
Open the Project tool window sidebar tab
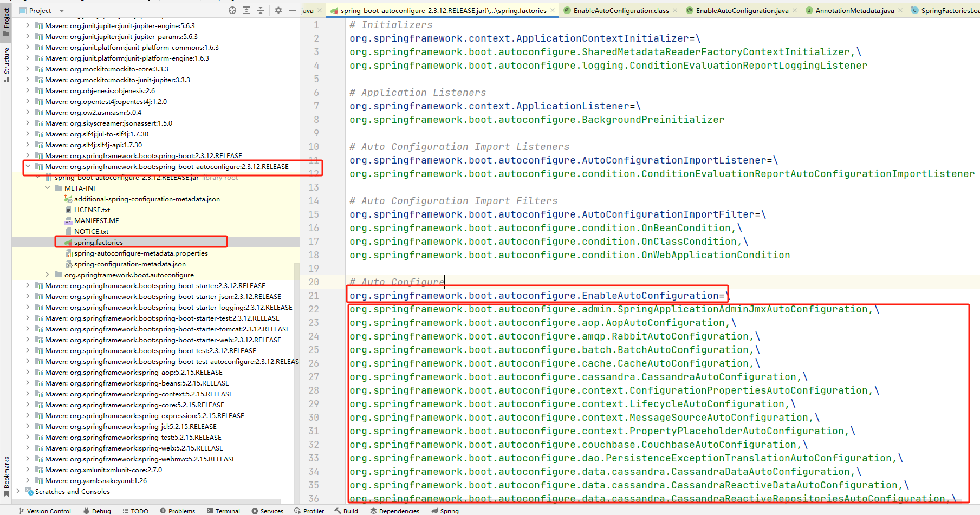click(x=6, y=22)
